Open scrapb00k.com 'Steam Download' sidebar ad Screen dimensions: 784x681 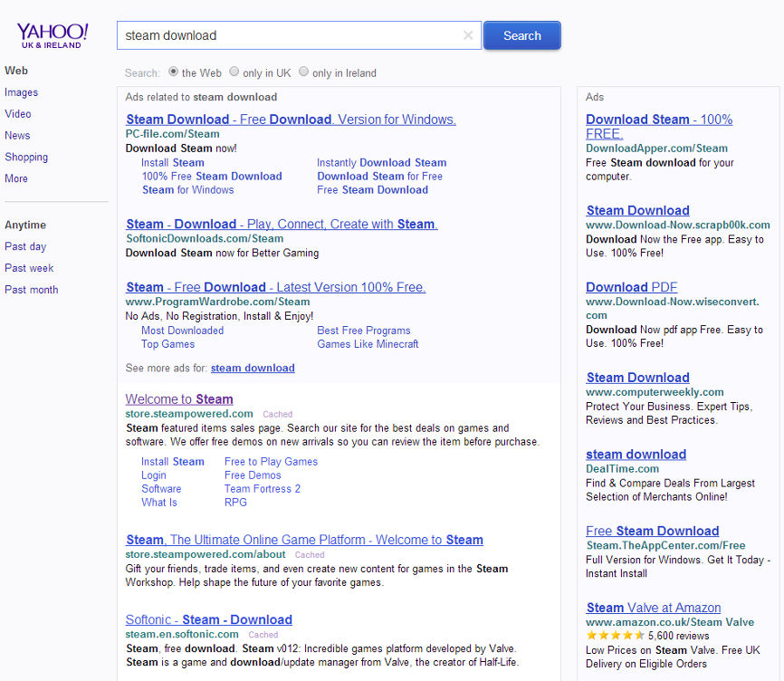[637, 210]
